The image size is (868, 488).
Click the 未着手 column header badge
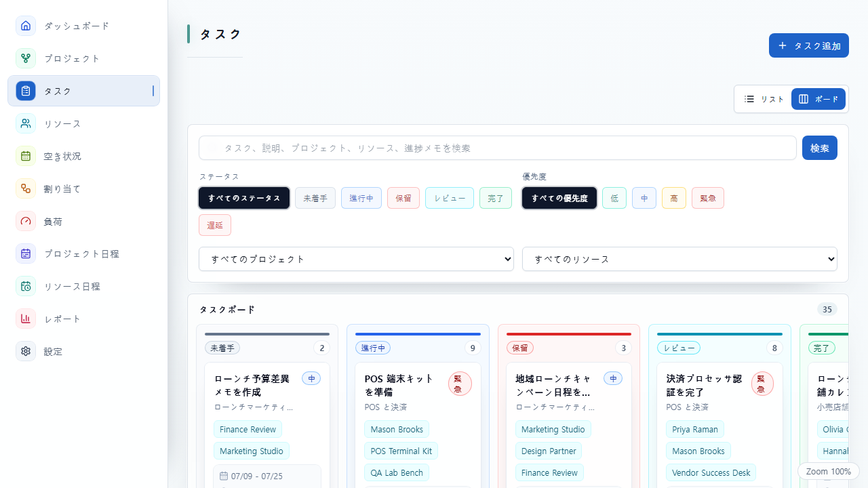(x=222, y=348)
